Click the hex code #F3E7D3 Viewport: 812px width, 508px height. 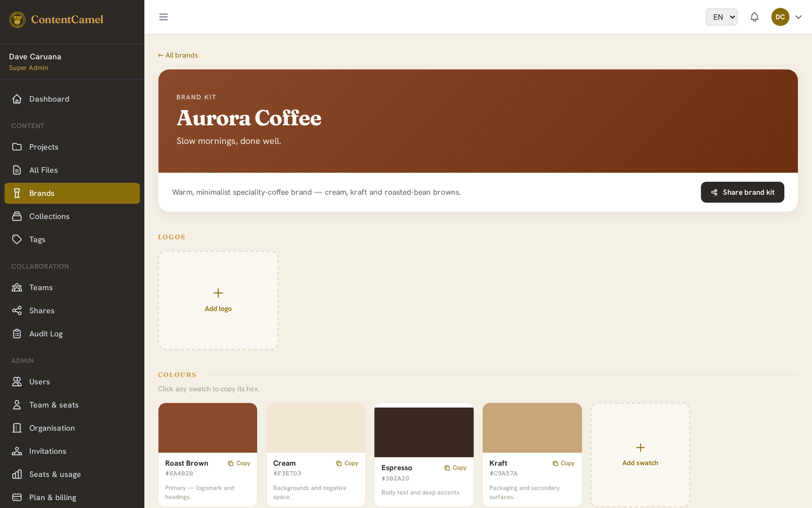[x=288, y=474]
